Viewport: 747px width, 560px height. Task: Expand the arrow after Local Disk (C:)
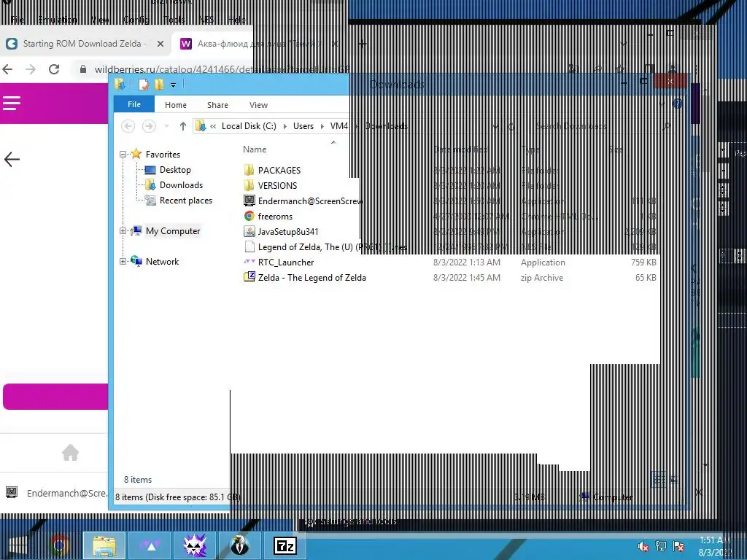tap(285, 126)
